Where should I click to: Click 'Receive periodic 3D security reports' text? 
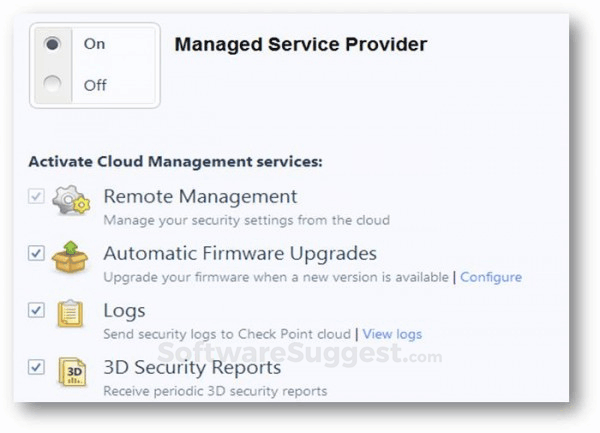tap(215, 391)
